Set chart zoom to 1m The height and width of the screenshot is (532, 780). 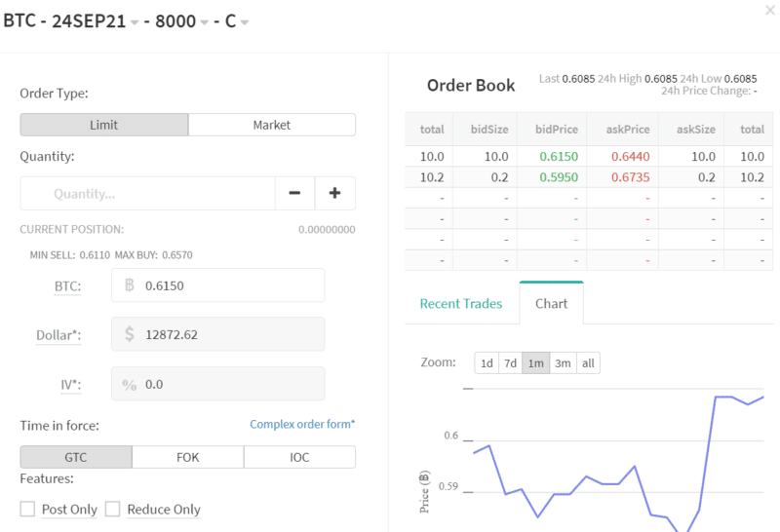(x=535, y=363)
